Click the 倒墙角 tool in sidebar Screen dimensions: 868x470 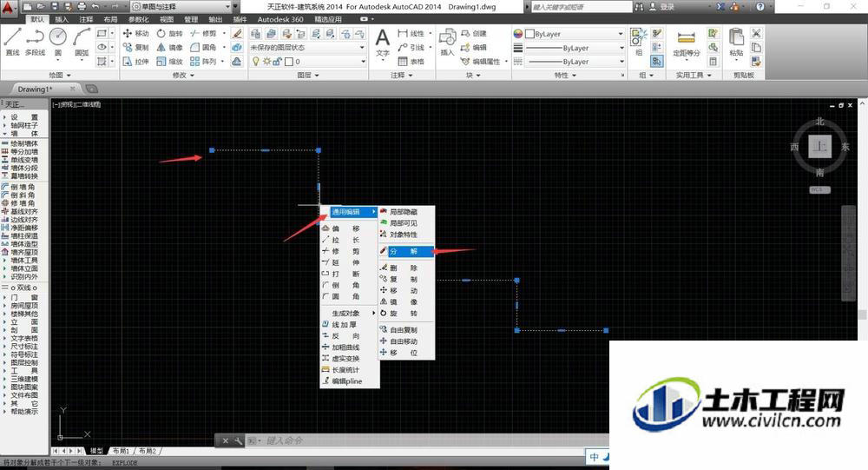19,187
